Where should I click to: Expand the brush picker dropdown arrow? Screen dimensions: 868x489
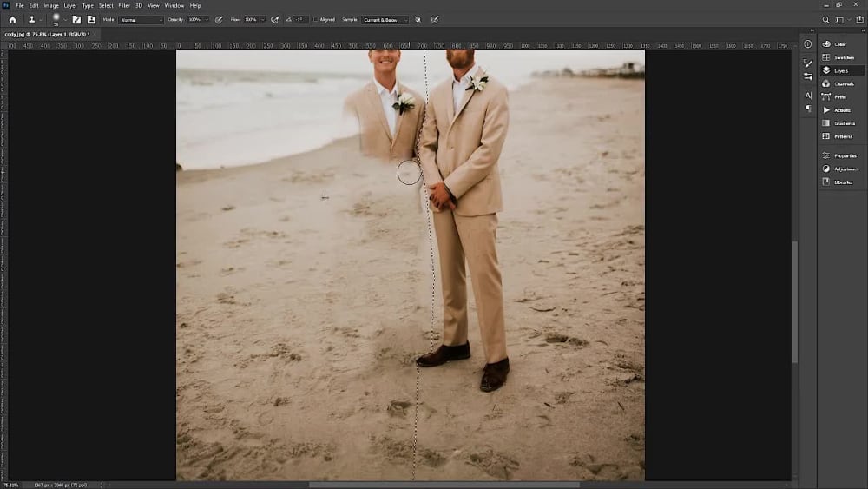(65, 20)
